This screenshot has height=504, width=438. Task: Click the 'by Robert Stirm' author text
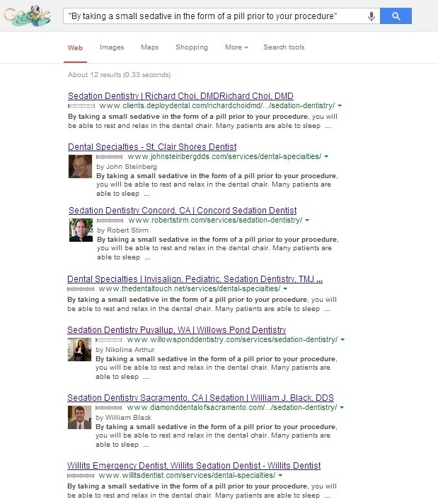[122, 230]
